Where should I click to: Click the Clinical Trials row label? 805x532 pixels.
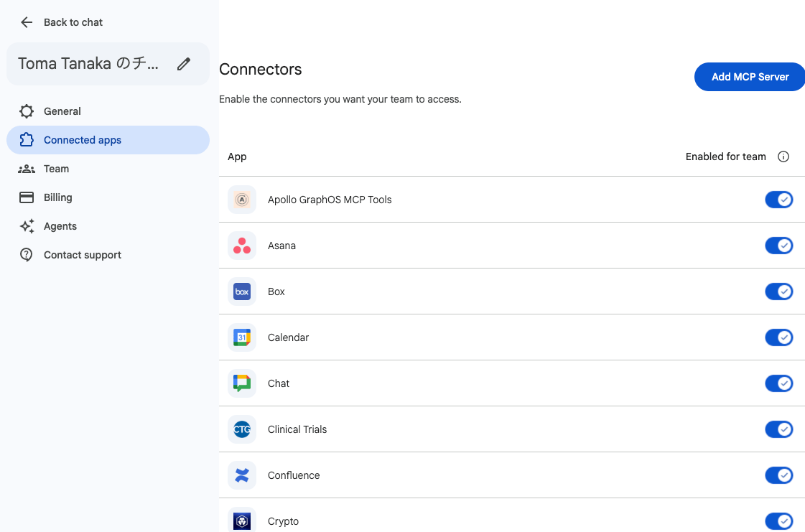[x=297, y=429]
